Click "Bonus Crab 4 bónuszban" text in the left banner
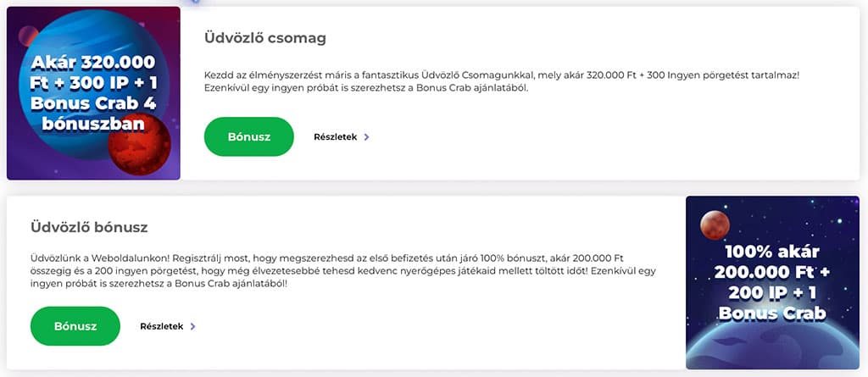868x377 pixels. pos(93,114)
